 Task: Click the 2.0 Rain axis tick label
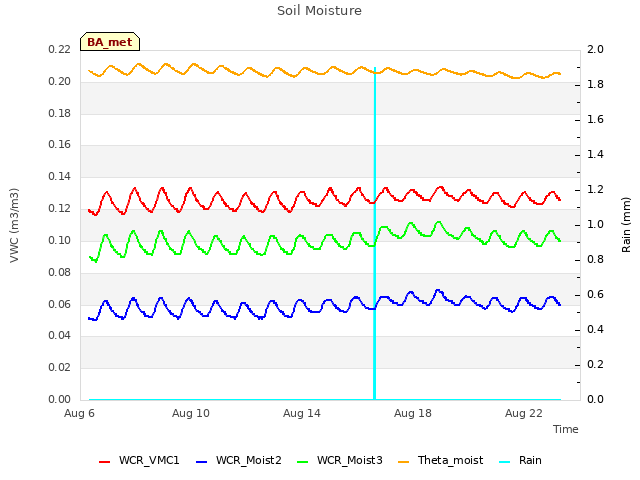595,49
